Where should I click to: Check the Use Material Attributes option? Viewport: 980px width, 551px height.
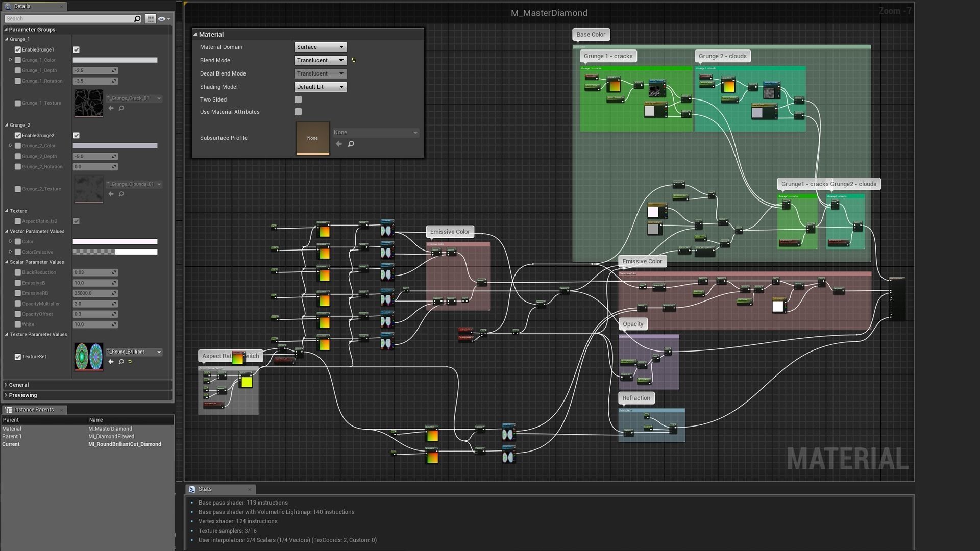coord(298,112)
